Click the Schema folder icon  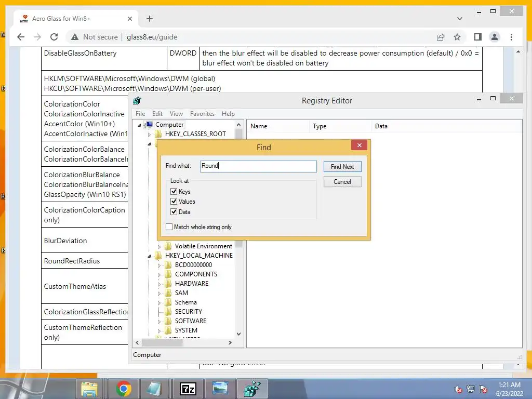click(168, 302)
